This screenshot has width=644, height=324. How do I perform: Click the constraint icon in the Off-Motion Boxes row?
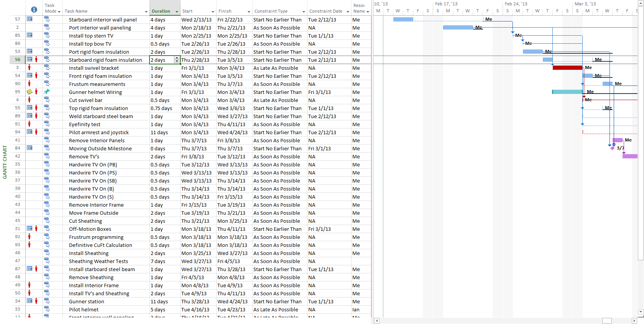coord(30,229)
